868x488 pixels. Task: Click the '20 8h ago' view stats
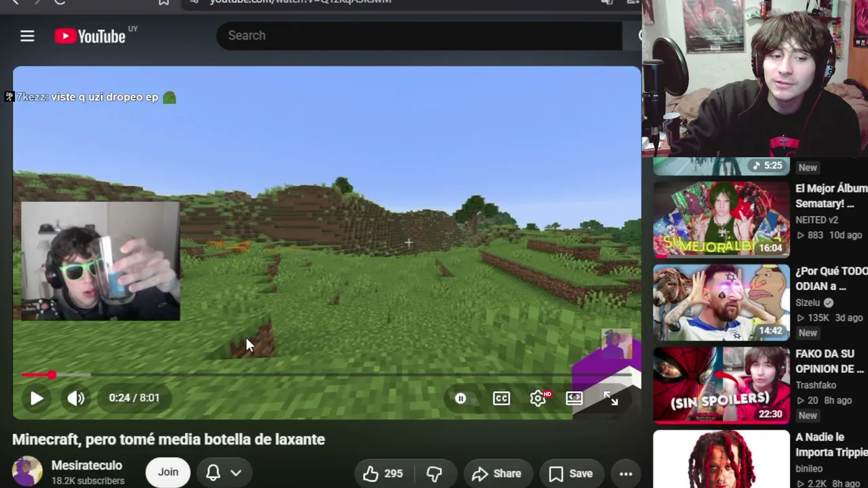point(824,401)
